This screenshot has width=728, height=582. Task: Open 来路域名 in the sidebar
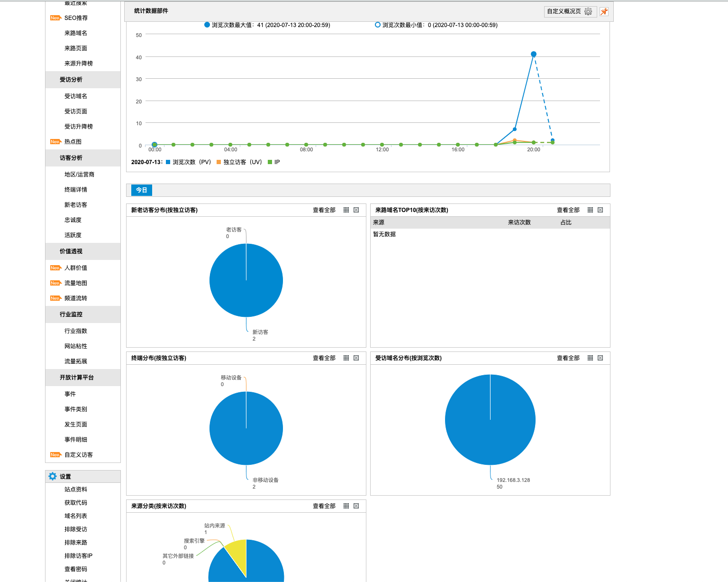pyautogui.click(x=76, y=33)
